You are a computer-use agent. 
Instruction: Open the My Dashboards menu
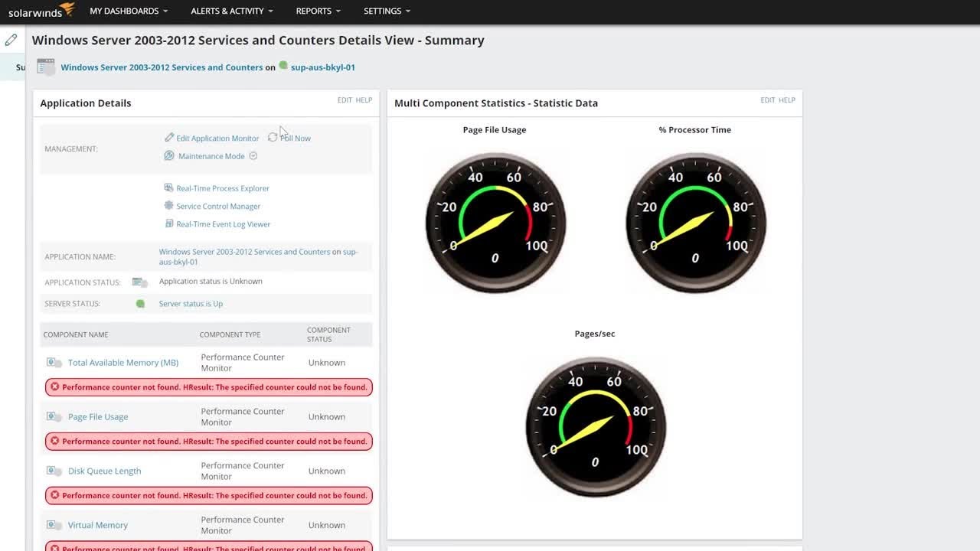[129, 11]
